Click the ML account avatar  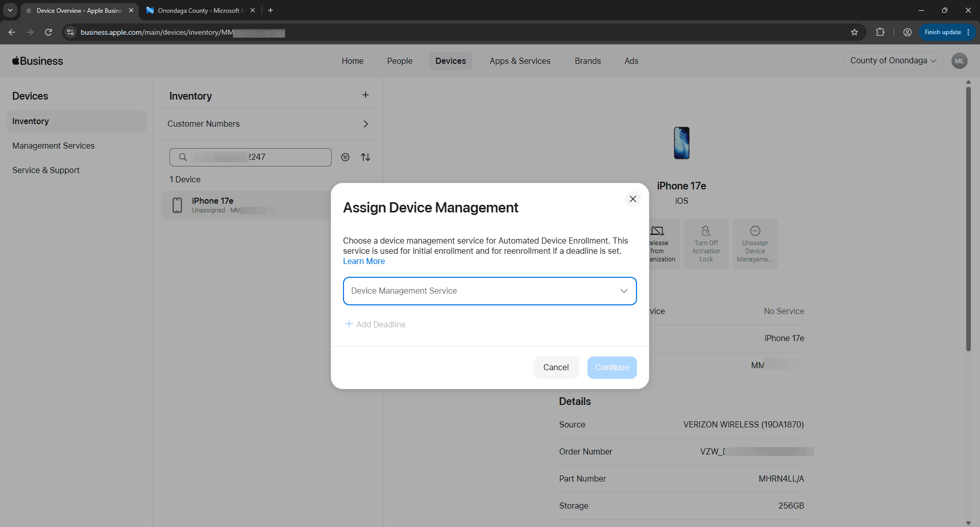pyautogui.click(x=960, y=61)
